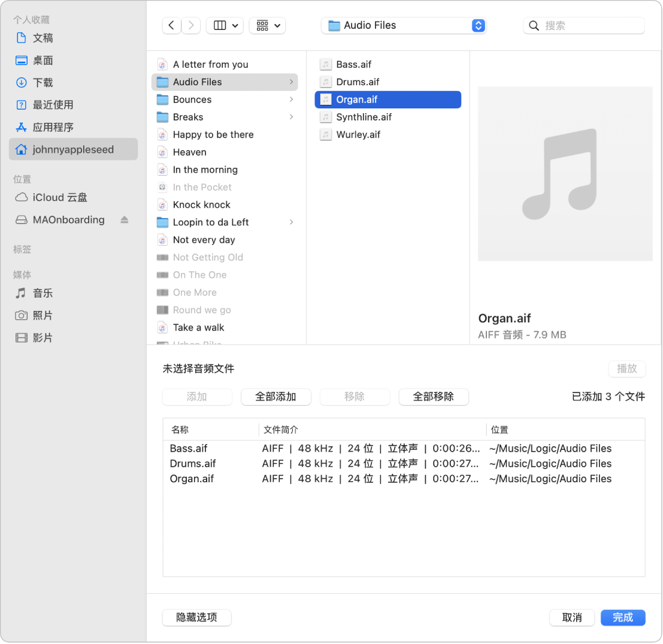Click 隐藏选项 to hide options
The height and width of the screenshot is (644, 663).
[196, 618]
